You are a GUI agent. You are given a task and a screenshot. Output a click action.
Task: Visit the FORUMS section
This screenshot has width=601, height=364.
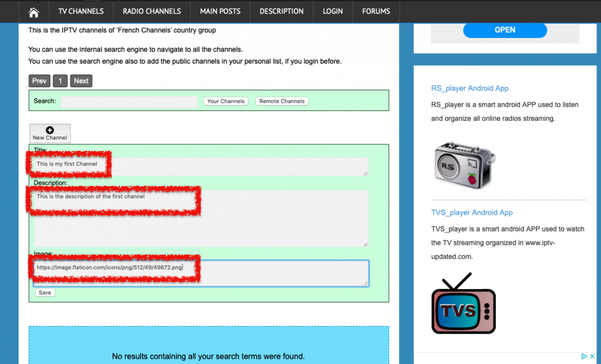coord(375,11)
